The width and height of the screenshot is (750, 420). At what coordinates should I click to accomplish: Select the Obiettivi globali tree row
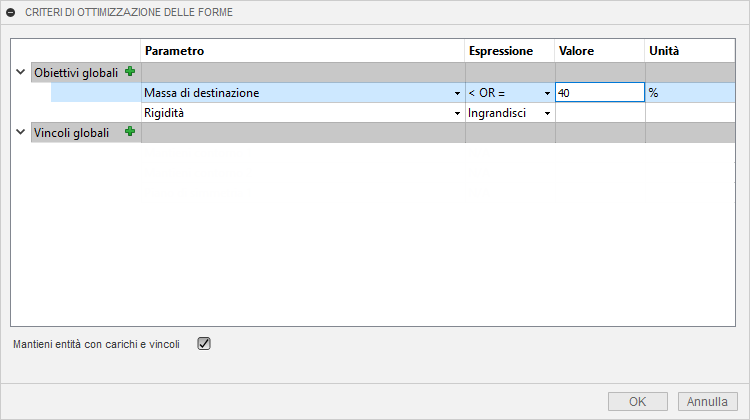coord(75,72)
